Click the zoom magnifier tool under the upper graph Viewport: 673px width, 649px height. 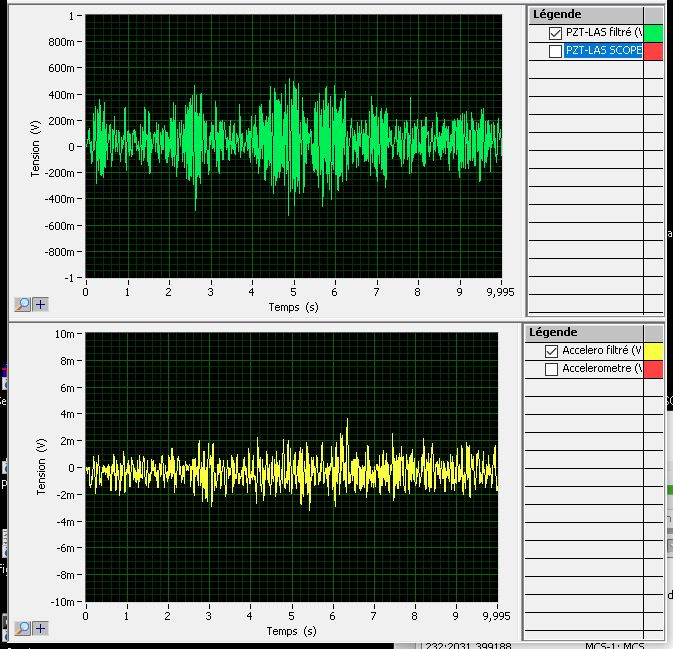22,304
